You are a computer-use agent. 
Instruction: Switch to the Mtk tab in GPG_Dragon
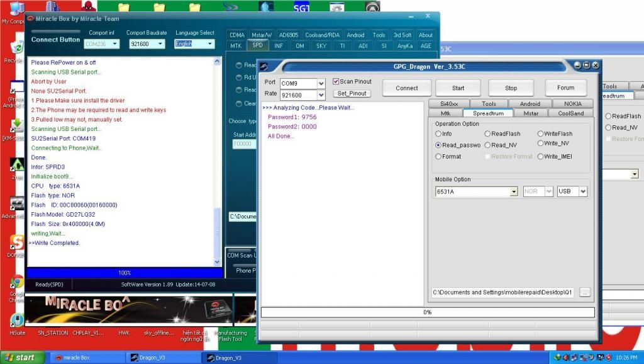point(446,113)
